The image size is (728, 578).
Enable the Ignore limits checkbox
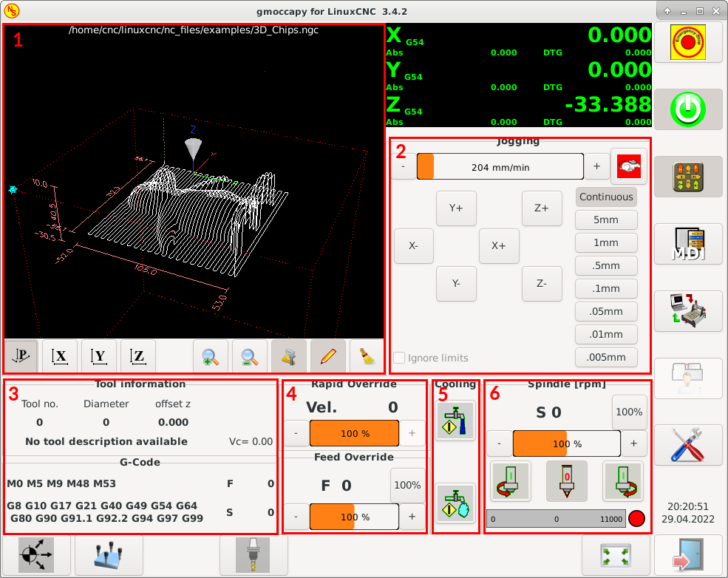pyautogui.click(x=400, y=358)
